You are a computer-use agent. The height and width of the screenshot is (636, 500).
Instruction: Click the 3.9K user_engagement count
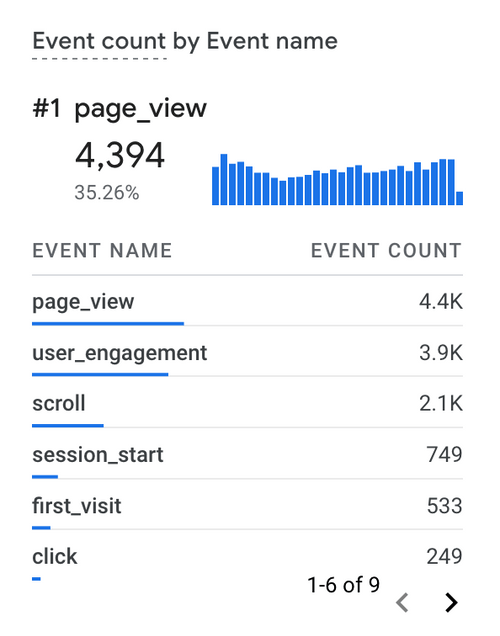click(x=441, y=352)
